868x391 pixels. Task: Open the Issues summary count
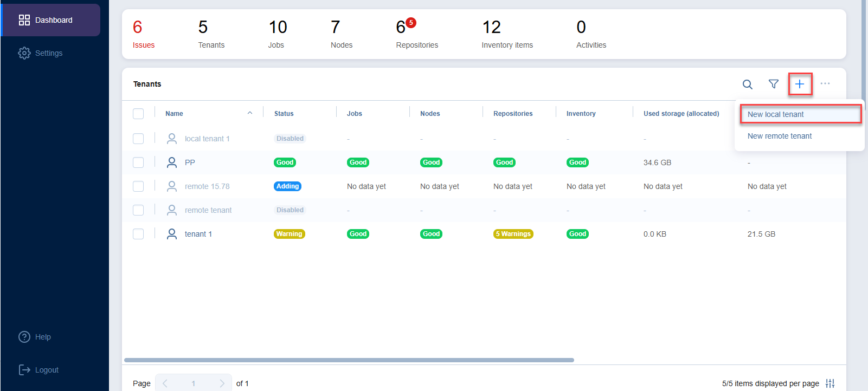click(143, 34)
